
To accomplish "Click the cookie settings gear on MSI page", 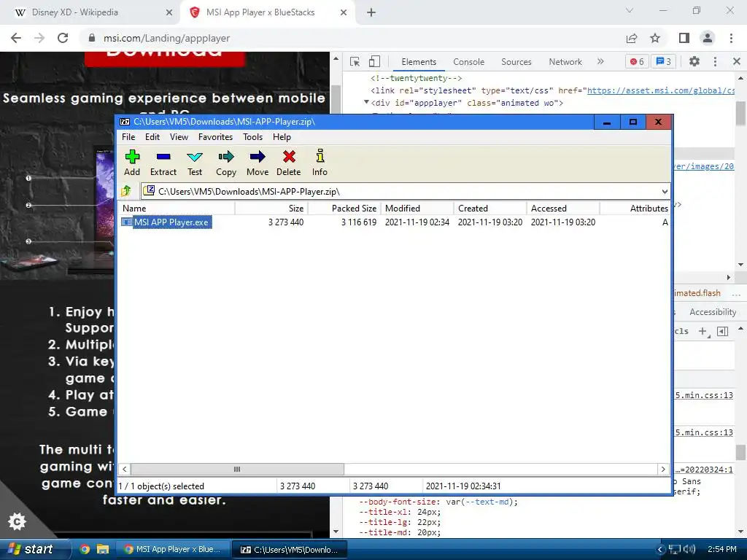I will (x=18, y=521).
